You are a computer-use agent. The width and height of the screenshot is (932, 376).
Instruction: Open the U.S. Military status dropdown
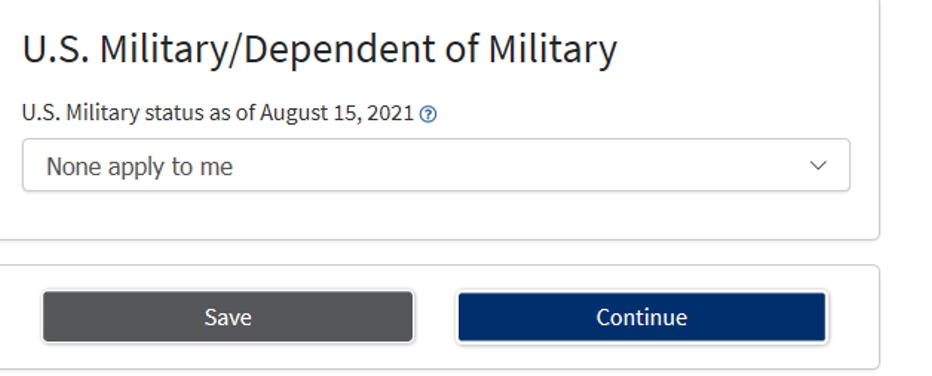[436, 165]
